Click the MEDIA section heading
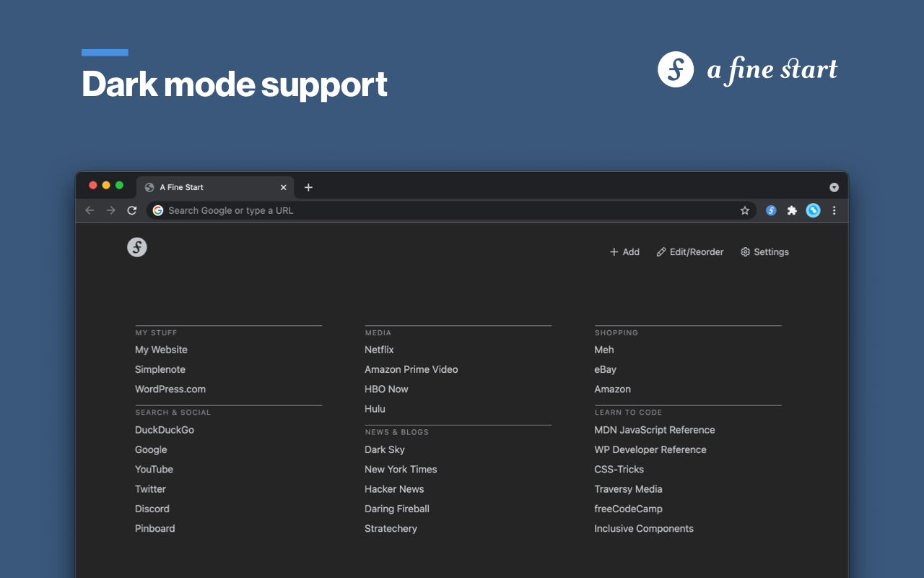The image size is (924, 578). [x=378, y=333]
